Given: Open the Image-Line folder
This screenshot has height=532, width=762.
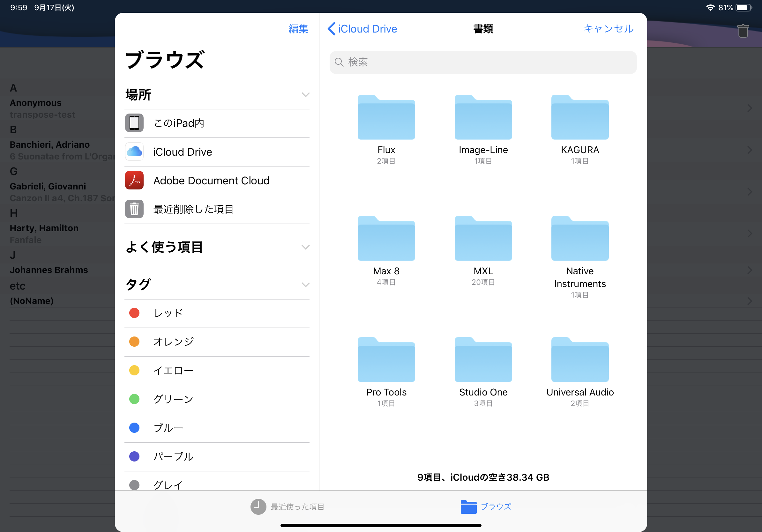Looking at the screenshot, I should [x=483, y=117].
